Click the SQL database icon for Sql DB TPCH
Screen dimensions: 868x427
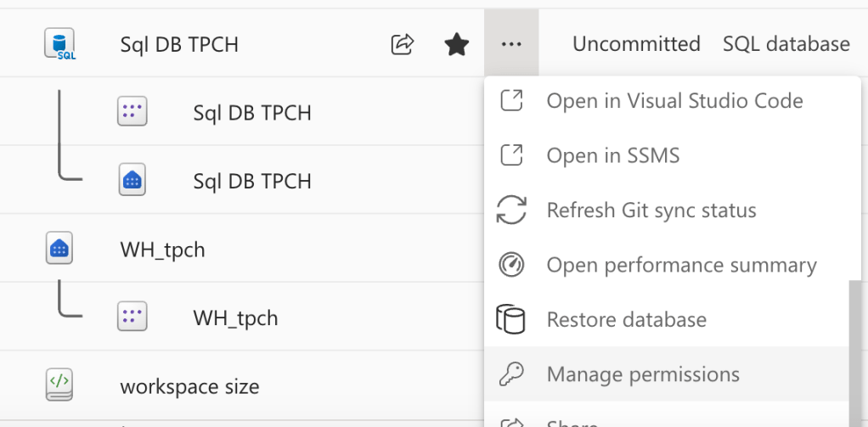[59, 44]
